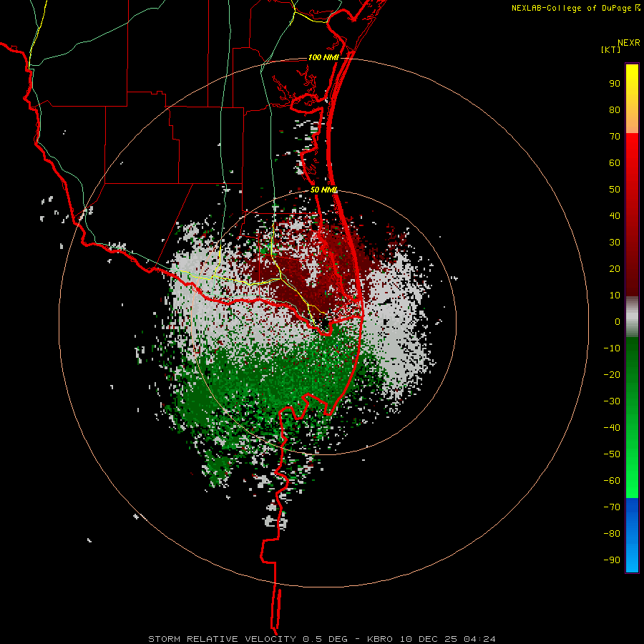Click the 04:24 timestamp in the caption

coord(479,639)
